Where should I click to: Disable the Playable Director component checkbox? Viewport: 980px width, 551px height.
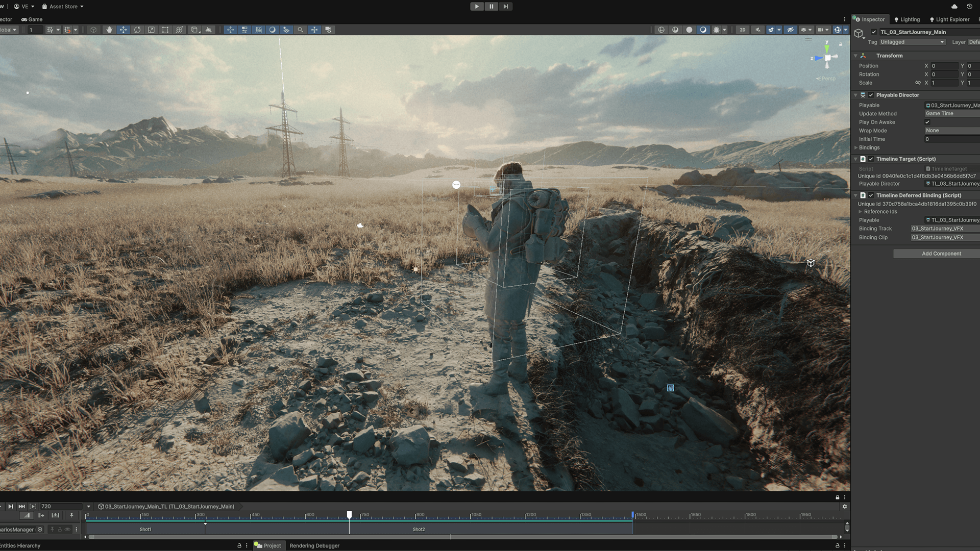[871, 95]
